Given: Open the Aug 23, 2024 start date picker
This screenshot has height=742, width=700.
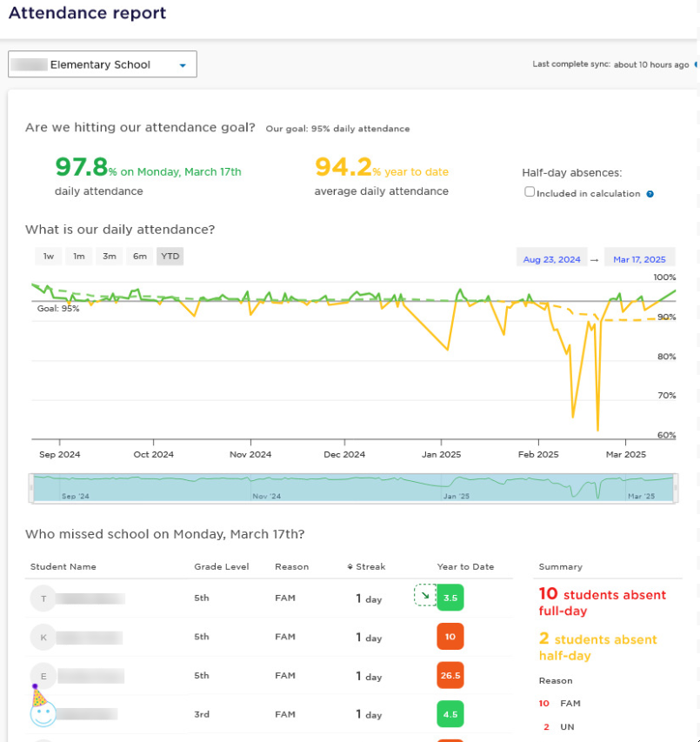Looking at the screenshot, I should pos(551,259).
